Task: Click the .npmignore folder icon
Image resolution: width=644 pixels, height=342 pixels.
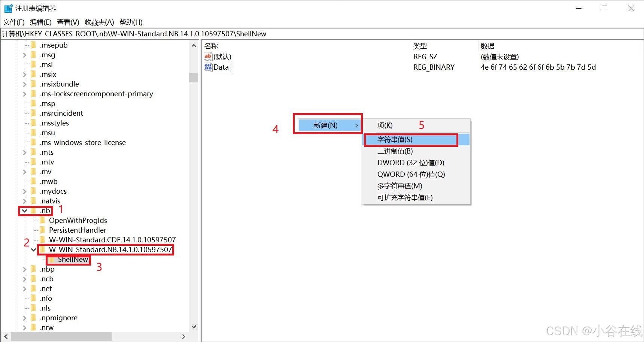Action: 34,318
